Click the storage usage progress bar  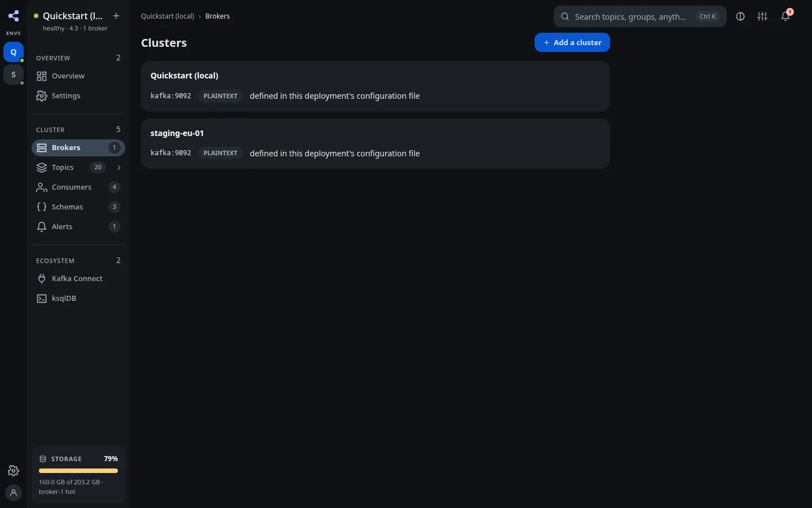coord(78,471)
